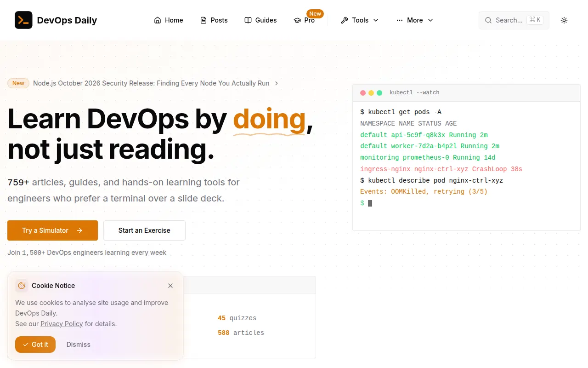
Task: Click the "$ kubectl describe pod nginx-ctrl-xyz" line
Action: click(431, 180)
